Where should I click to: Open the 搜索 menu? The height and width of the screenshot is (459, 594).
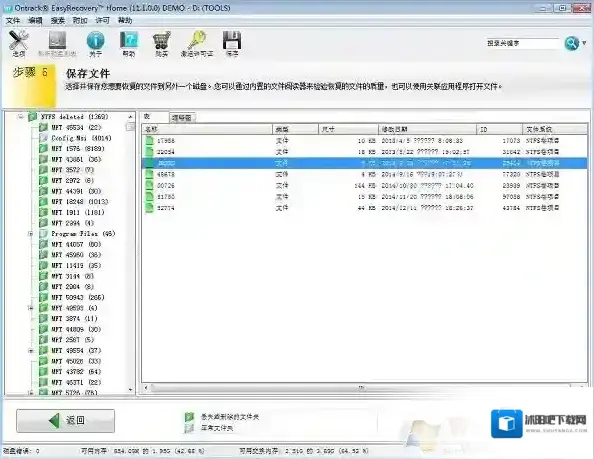pyautogui.click(x=58, y=20)
